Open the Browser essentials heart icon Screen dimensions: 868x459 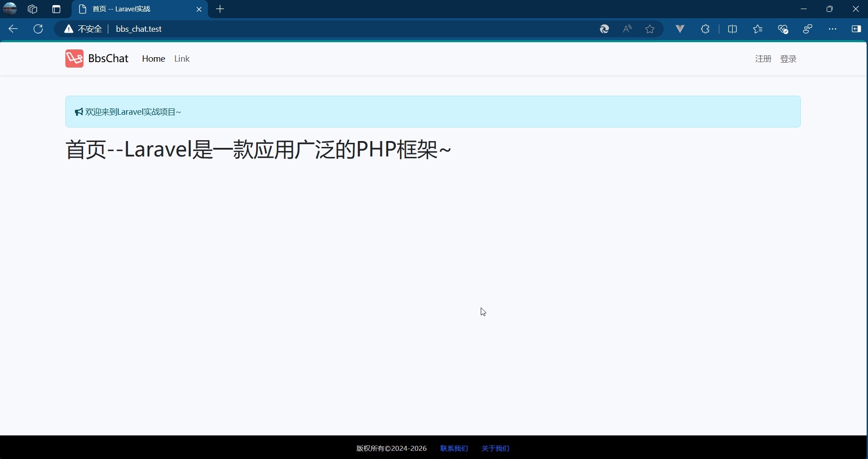(x=783, y=29)
